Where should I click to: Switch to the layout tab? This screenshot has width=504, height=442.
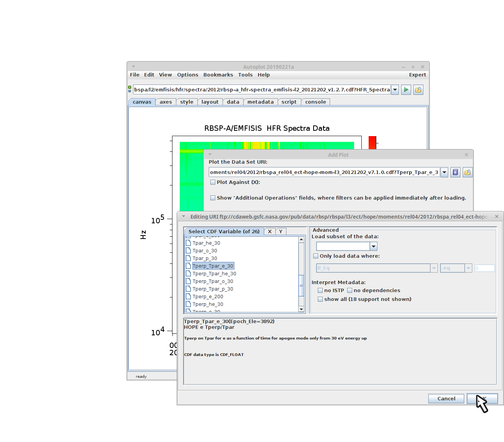click(x=210, y=102)
